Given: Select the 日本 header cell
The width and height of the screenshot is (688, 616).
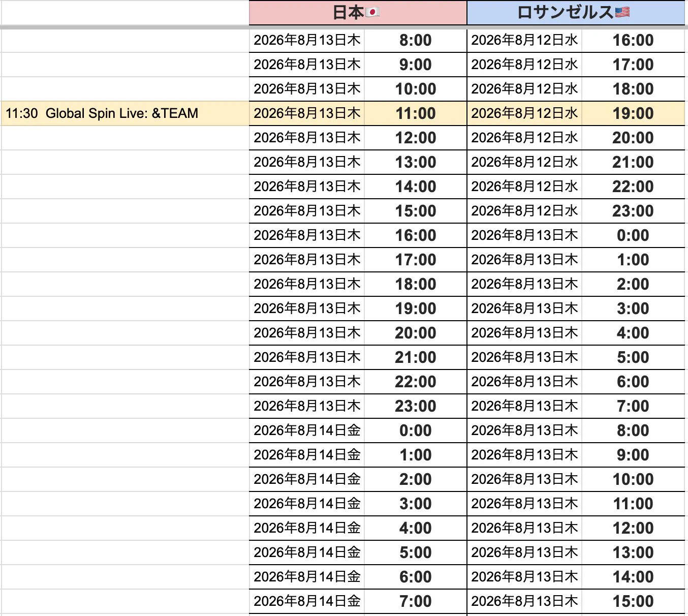Looking at the screenshot, I should pos(358,12).
